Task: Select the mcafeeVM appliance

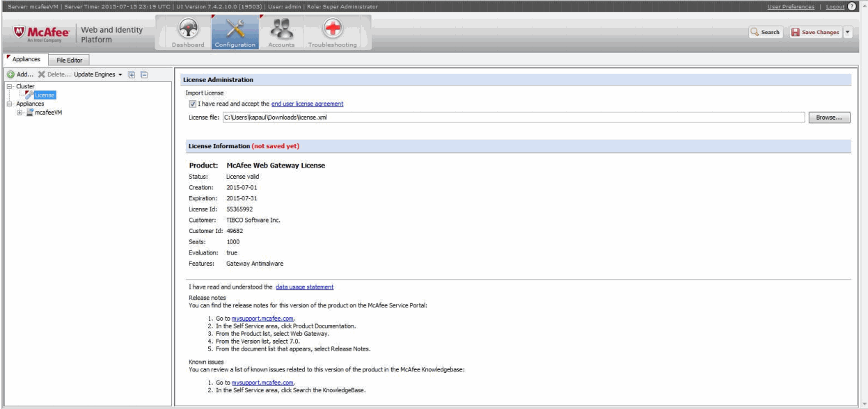Action: (49, 113)
